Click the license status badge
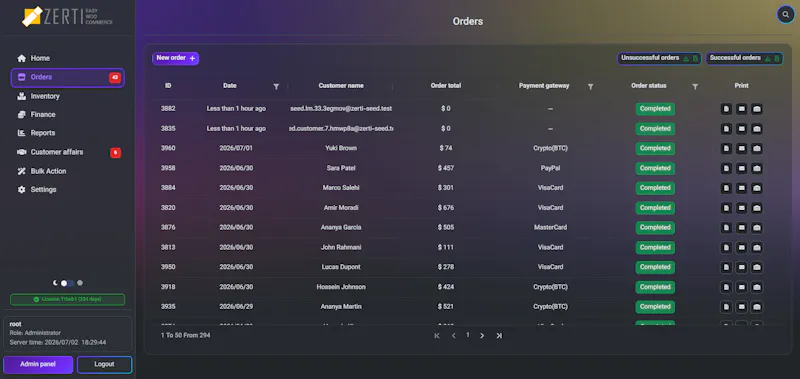The width and height of the screenshot is (800, 379). tap(67, 299)
